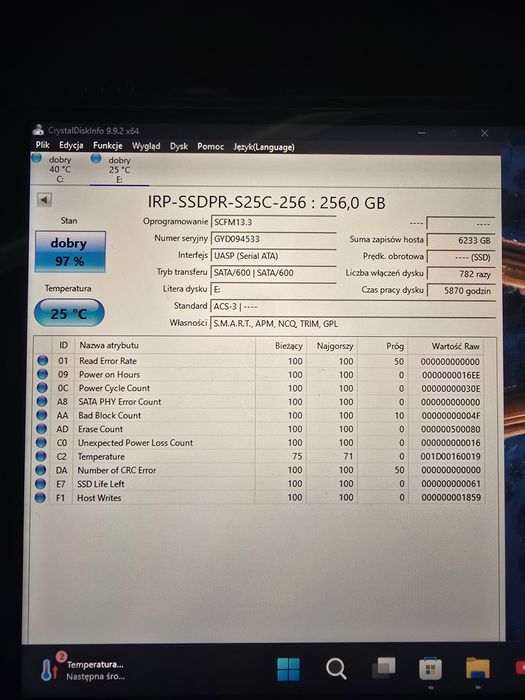Click the ID column header

click(x=63, y=345)
